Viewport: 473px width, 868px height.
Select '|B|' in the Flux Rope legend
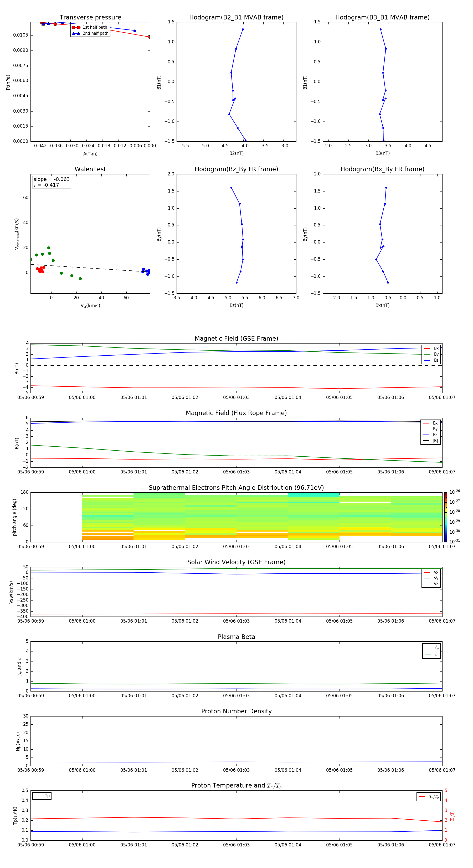(x=431, y=441)
